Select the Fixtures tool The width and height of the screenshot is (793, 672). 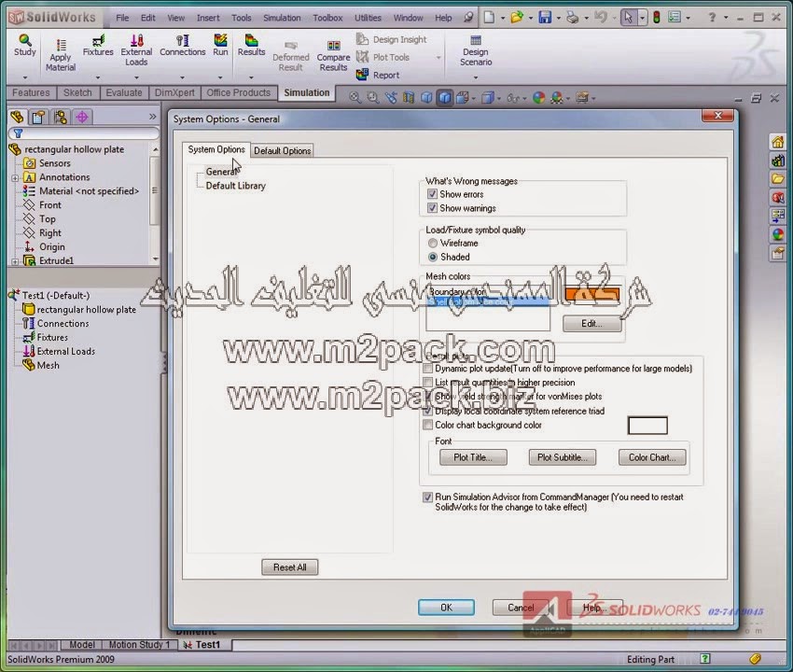click(x=98, y=45)
